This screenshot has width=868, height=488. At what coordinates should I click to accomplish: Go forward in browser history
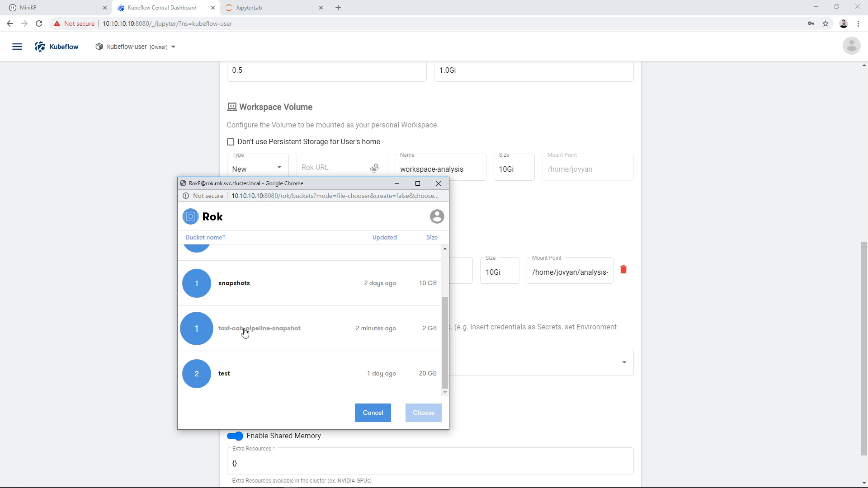point(24,23)
